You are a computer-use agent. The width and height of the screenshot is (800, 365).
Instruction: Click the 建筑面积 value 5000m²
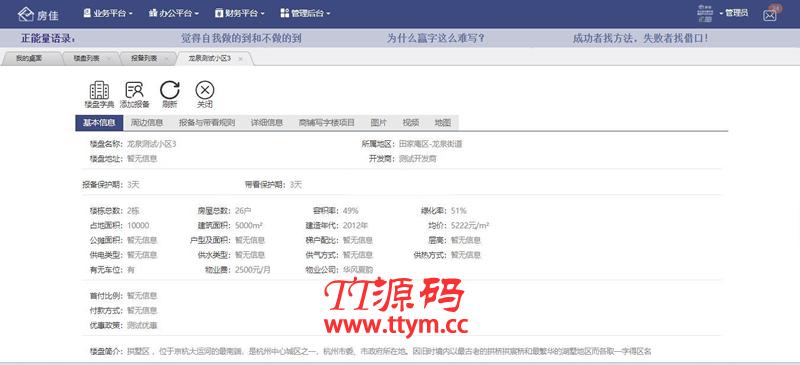[249, 226]
